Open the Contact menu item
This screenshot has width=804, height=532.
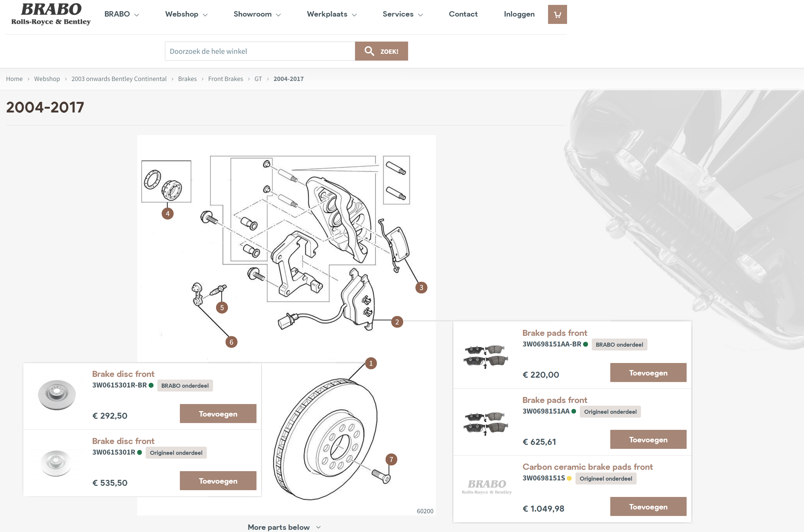pos(463,14)
